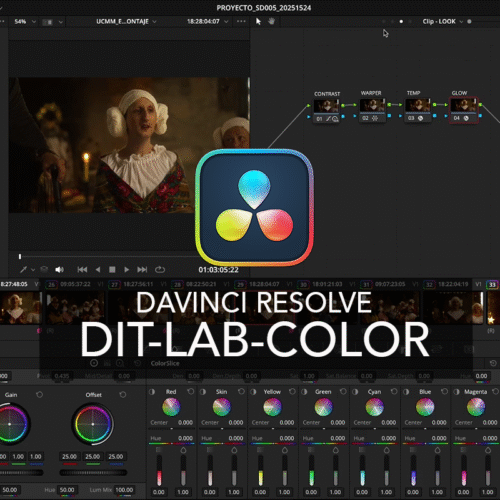Play the clip in reverse
The image size is (500, 500).
(x=98, y=269)
